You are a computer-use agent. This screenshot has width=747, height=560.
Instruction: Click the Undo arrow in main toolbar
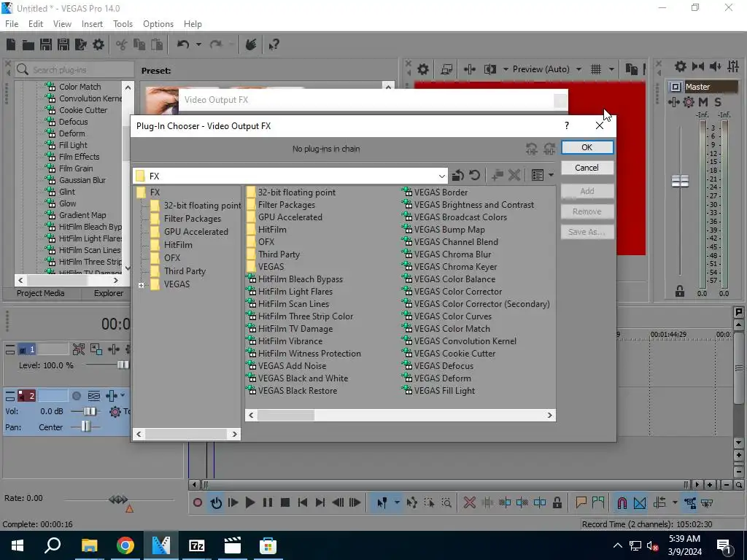pyautogui.click(x=183, y=44)
